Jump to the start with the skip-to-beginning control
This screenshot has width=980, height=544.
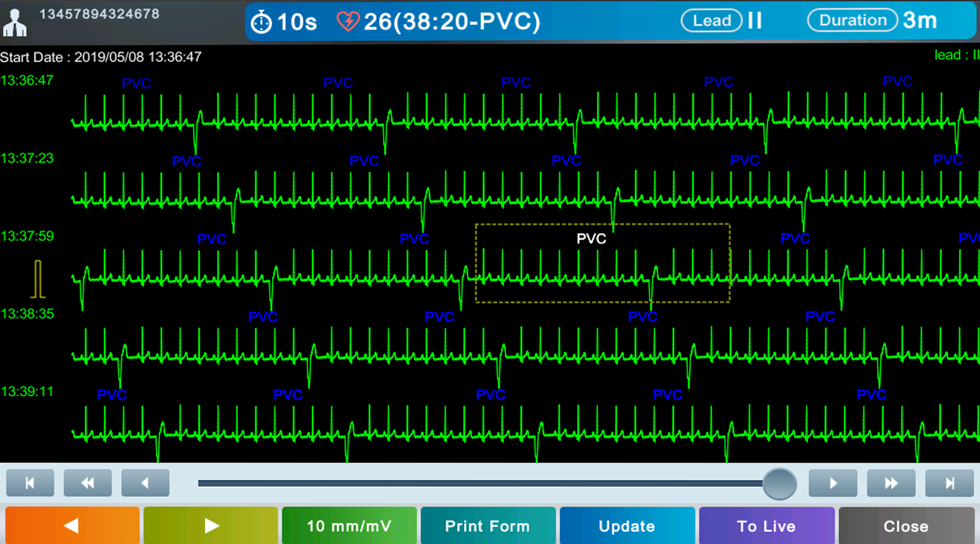[x=30, y=483]
